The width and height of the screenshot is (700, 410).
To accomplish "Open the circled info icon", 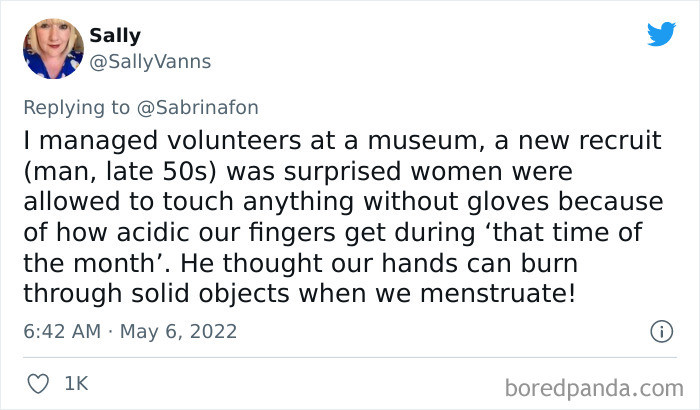I will tap(659, 330).
